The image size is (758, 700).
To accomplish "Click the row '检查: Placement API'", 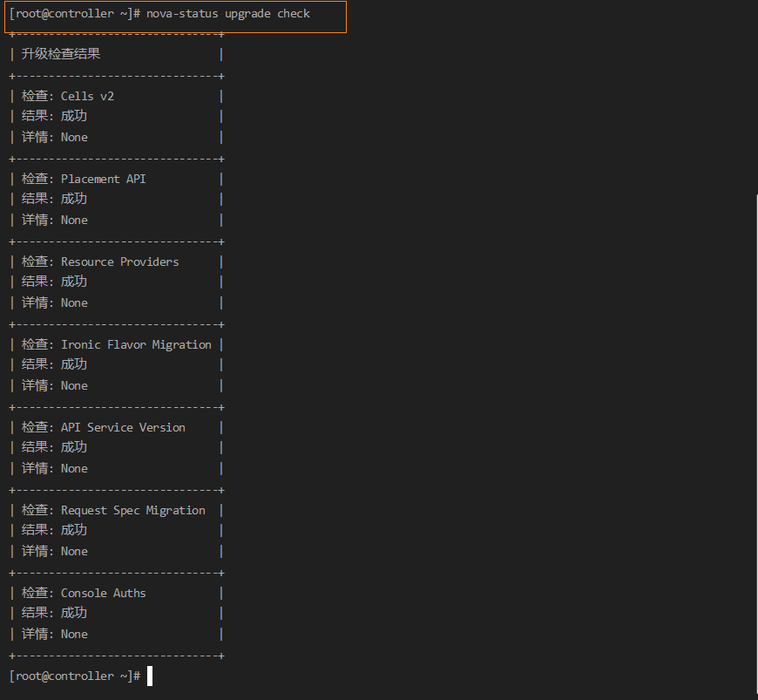I will tap(84, 179).
